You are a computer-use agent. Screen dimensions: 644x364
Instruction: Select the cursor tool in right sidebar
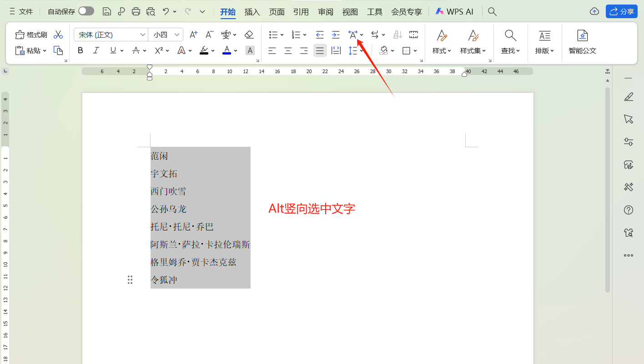tap(628, 119)
